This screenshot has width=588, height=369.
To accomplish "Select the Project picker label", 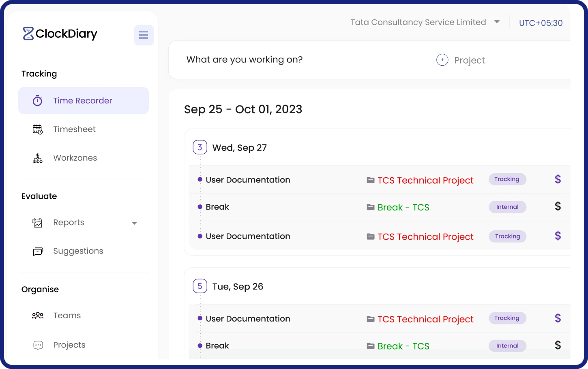I will 470,60.
